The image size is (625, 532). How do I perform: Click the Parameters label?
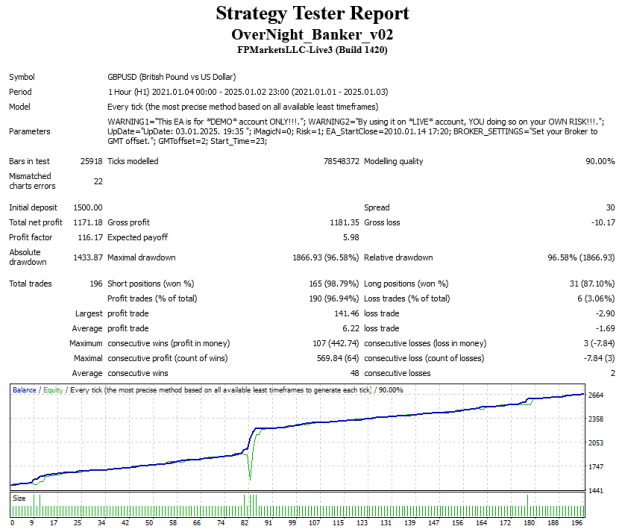29,132
